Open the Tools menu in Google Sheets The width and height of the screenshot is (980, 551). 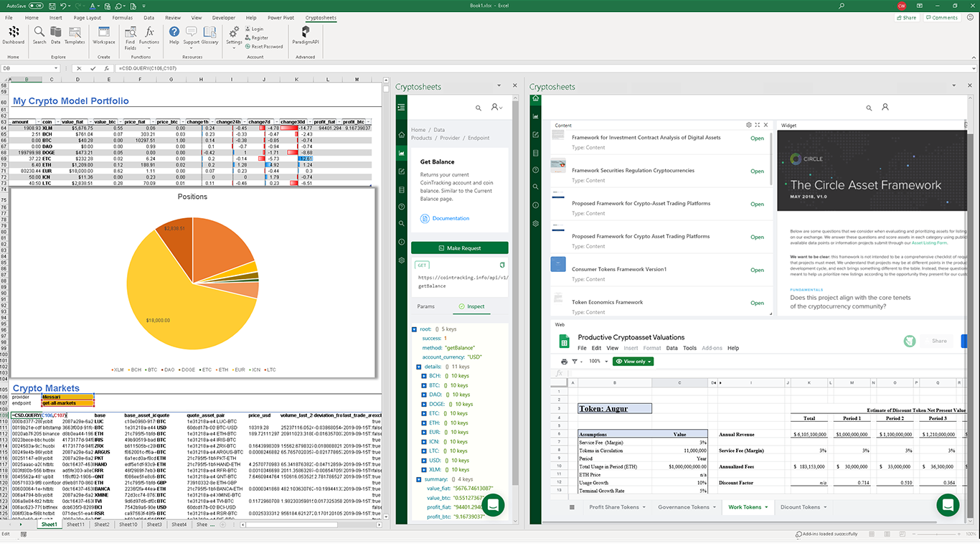[689, 348]
